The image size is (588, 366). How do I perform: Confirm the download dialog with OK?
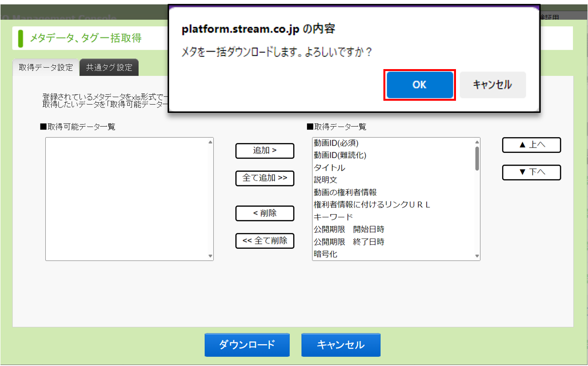pyautogui.click(x=419, y=85)
